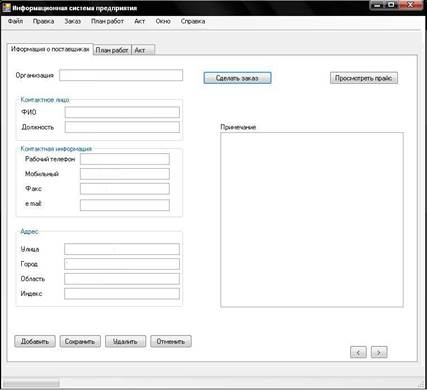Image resolution: width=427 pixels, height=390 pixels.
Task: Open the Справка menu
Action: click(x=193, y=21)
